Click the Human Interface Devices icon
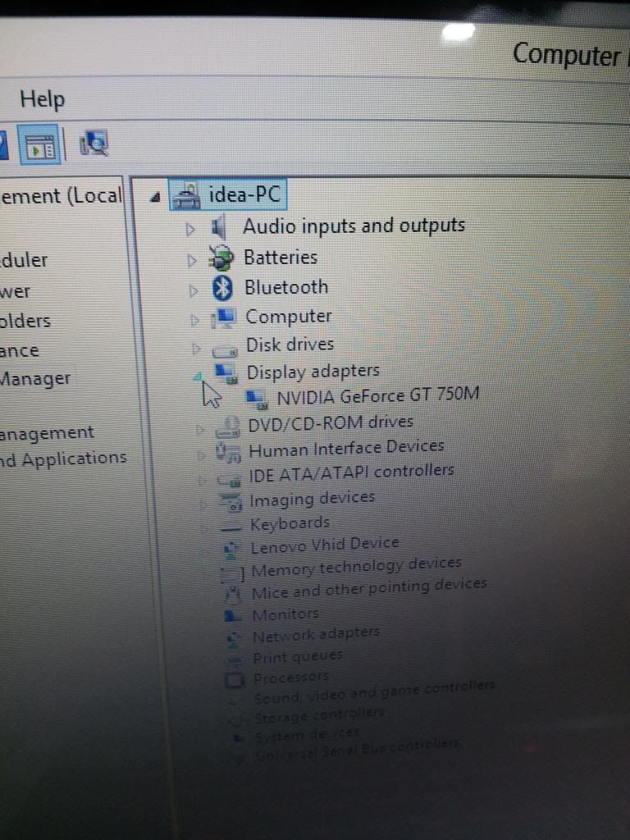This screenshot has width=630, height=840. coord(227,451)
